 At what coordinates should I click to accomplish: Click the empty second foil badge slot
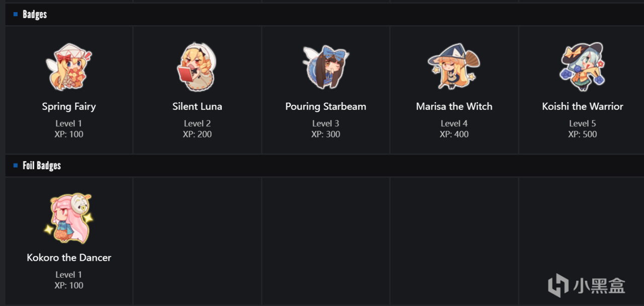197,240
